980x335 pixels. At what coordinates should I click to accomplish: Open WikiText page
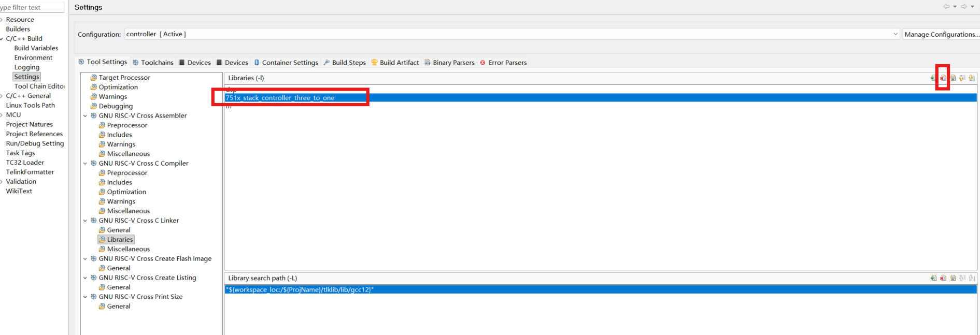(19, 191)
